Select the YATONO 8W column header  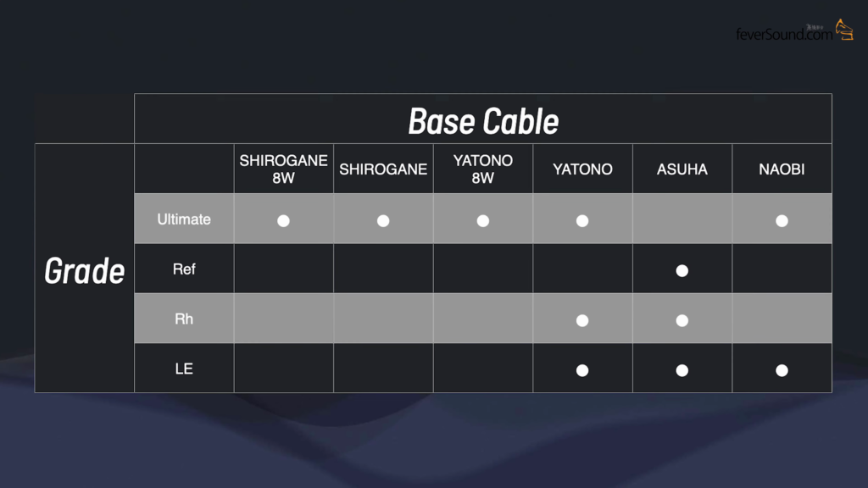click(x=482, y=169)
